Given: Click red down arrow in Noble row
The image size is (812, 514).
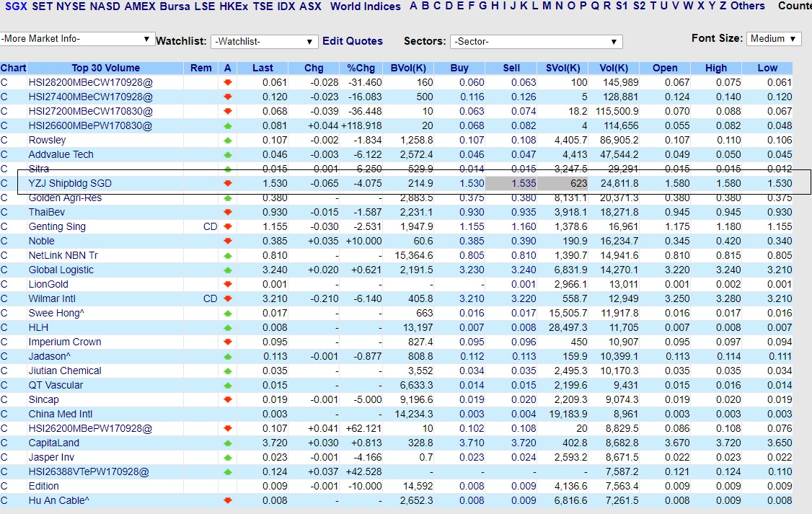Looking at the screenshot, I should tap(227, 242).
